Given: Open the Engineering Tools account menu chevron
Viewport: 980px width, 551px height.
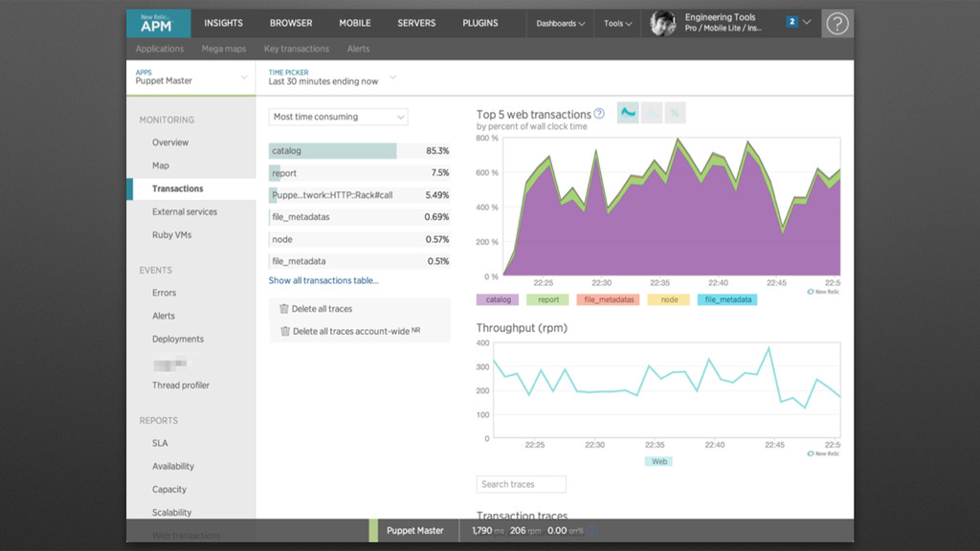Looking at the screenshot, I should coord(808,22).
